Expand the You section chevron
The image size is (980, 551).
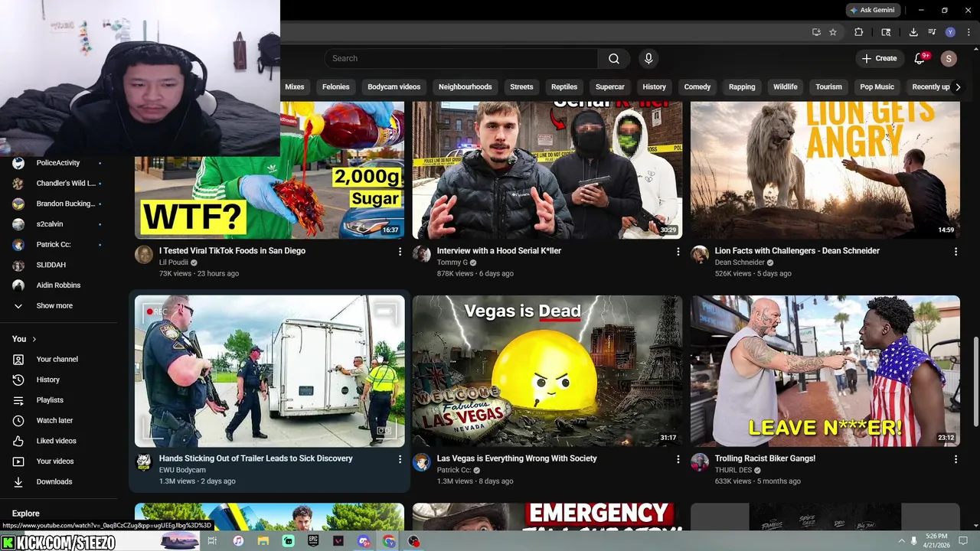(x=34, y=339)
